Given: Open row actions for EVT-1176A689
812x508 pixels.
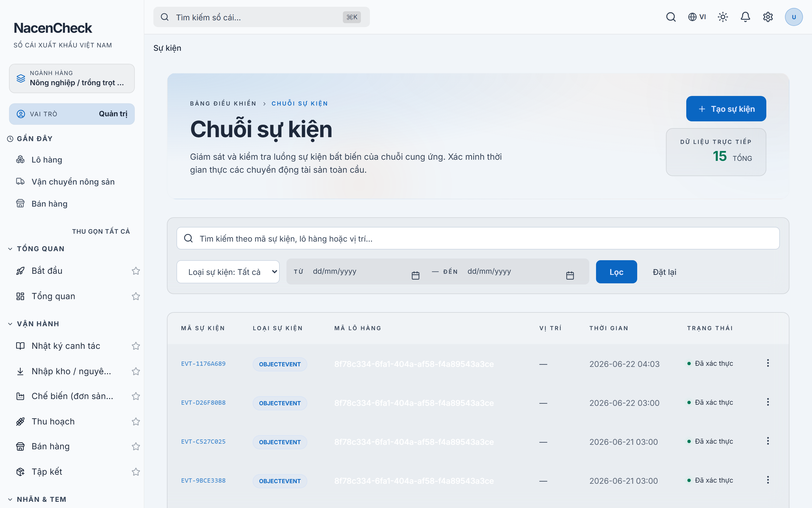Looking at the screenshot, I should 768,363.
